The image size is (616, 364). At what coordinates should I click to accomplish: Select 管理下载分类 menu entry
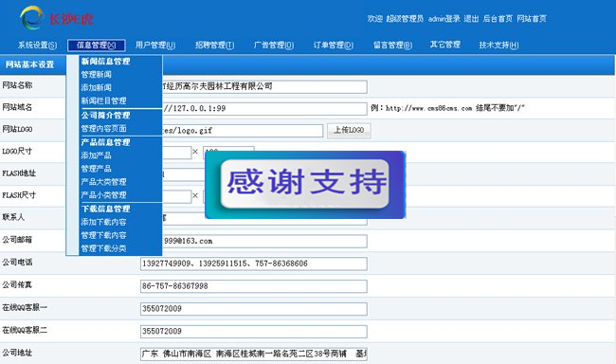tap(103, 248)
